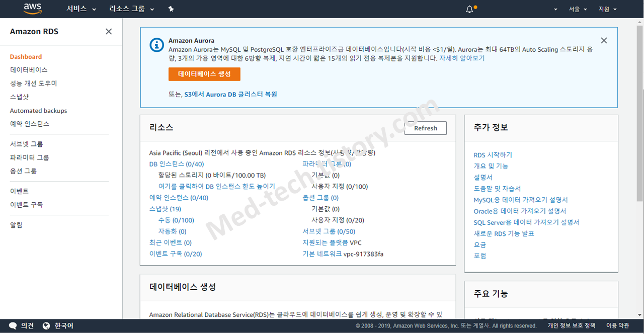
Task: Open 이벤트 구독 (0/20) resource link
Action: tap(176, 254)
